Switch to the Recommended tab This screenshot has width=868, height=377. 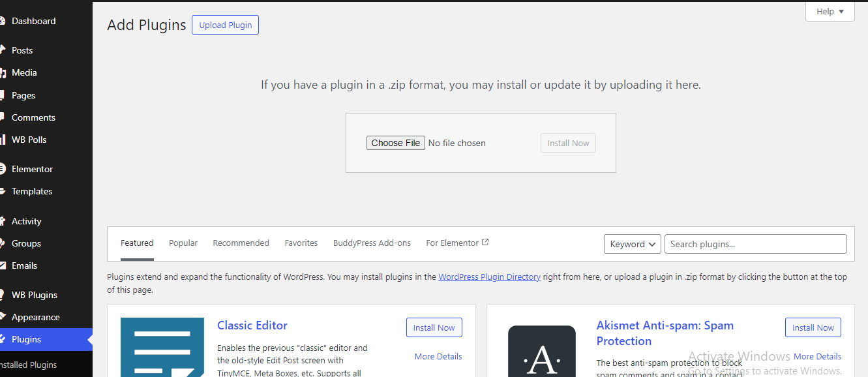coord(241,243)
